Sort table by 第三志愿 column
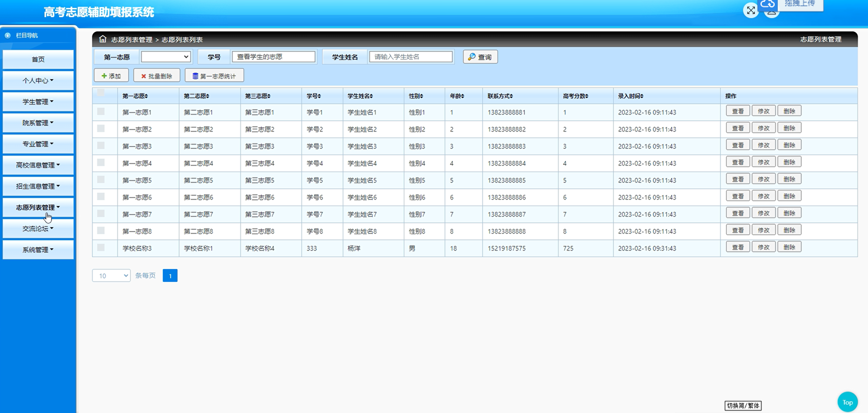 (258, 96)
